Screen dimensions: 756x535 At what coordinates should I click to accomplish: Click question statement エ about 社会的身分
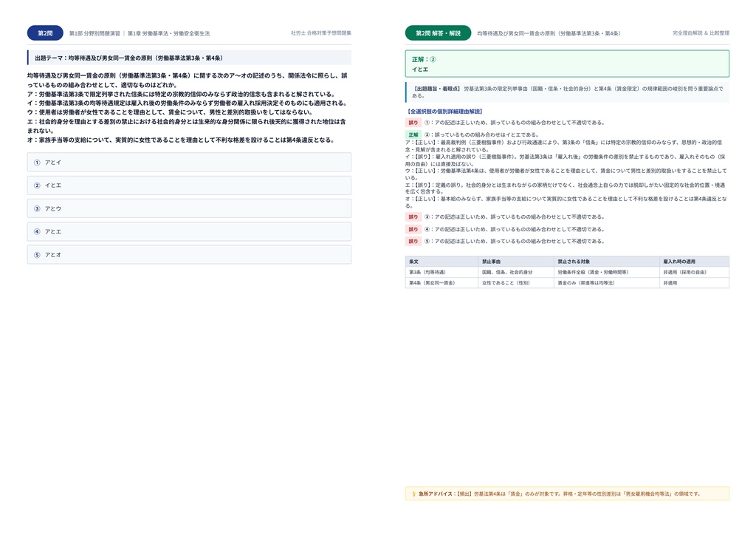187,126
